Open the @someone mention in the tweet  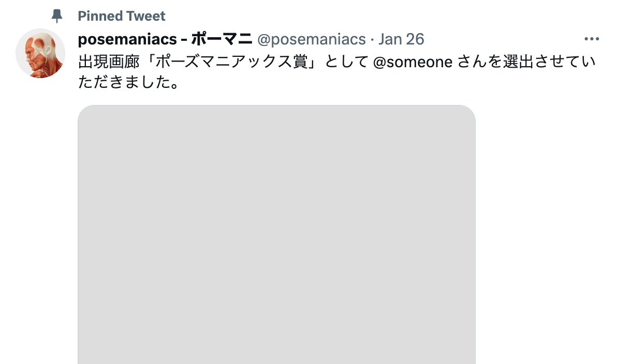(413, 62)
